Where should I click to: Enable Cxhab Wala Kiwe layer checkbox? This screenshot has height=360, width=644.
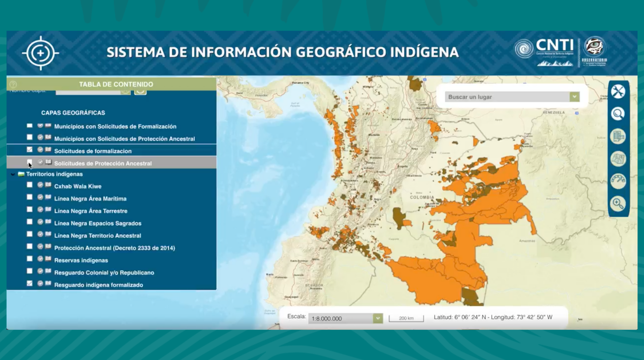click(x=30, y=185)
